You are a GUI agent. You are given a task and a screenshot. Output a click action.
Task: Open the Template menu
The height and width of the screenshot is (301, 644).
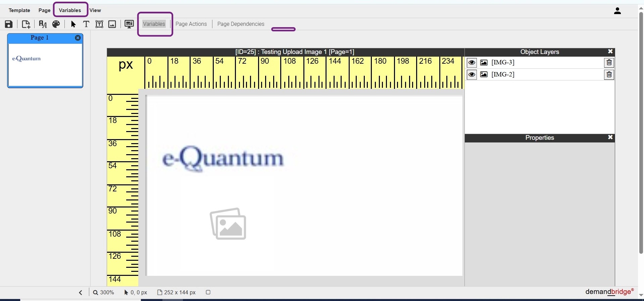pos(19,10)
